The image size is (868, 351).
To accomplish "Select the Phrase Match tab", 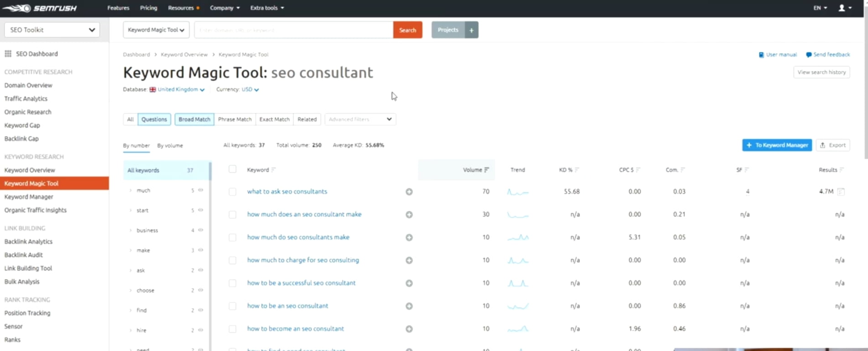I will (x=235, y=119).
